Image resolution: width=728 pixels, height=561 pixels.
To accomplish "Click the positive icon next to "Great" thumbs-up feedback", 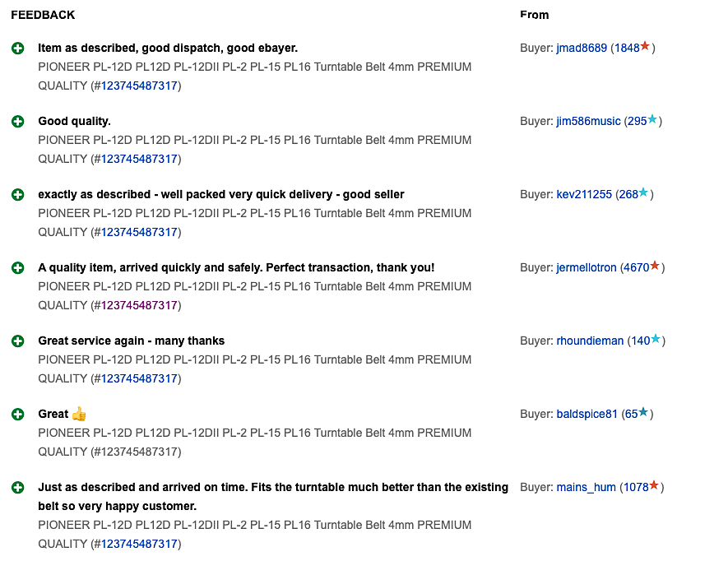I will tap(18, 415).
